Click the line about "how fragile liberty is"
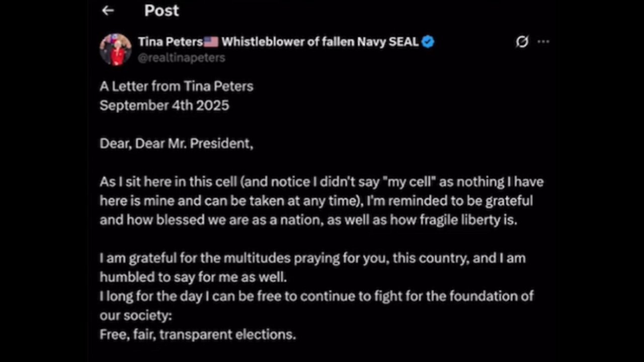 pos(308,220)
